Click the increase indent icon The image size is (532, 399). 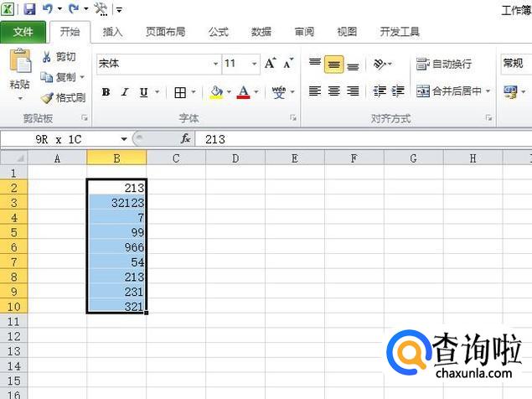[x=397, y=91]
